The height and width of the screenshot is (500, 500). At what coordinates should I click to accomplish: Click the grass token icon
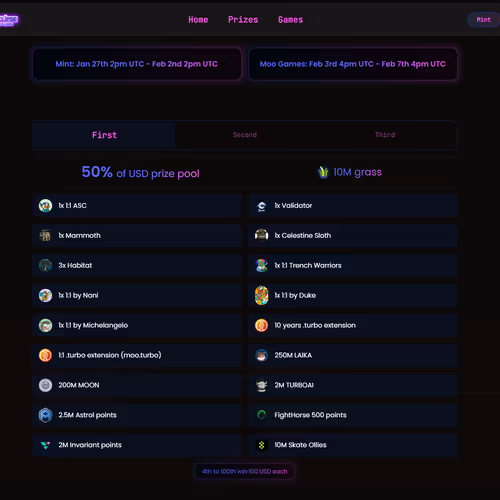pyautogui.click(x=323, y=172)
